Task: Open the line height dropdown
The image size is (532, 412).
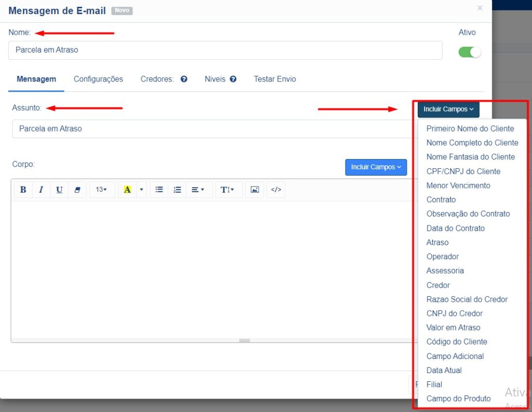Action: [228, 190]
